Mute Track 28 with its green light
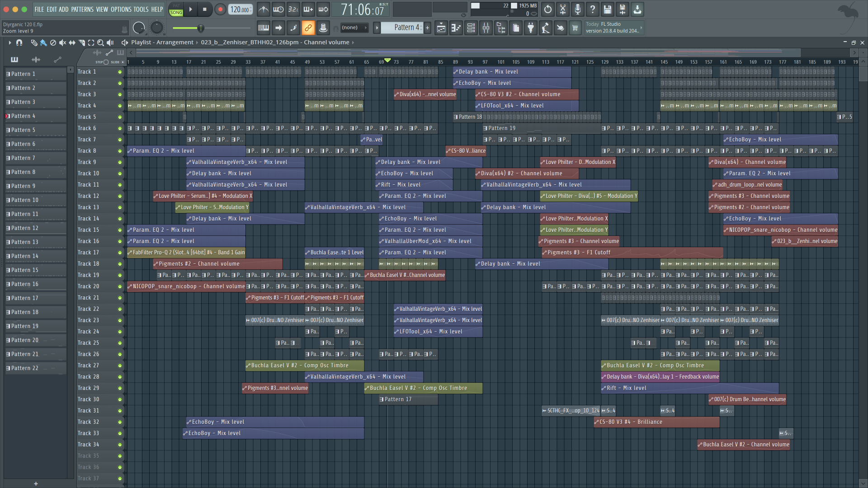The width and height of the screenshot is (868, 488). coord(120,377)
